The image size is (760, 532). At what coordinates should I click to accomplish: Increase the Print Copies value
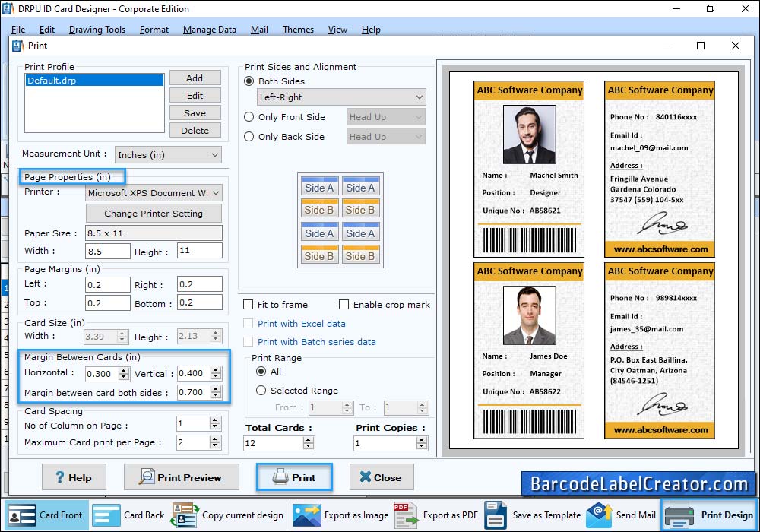[422, 440]
